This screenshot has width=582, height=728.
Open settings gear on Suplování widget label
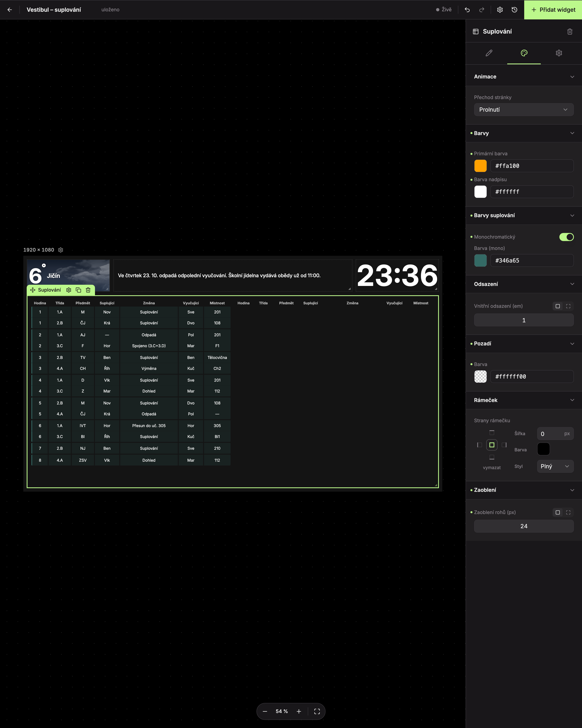pos(69,290)
